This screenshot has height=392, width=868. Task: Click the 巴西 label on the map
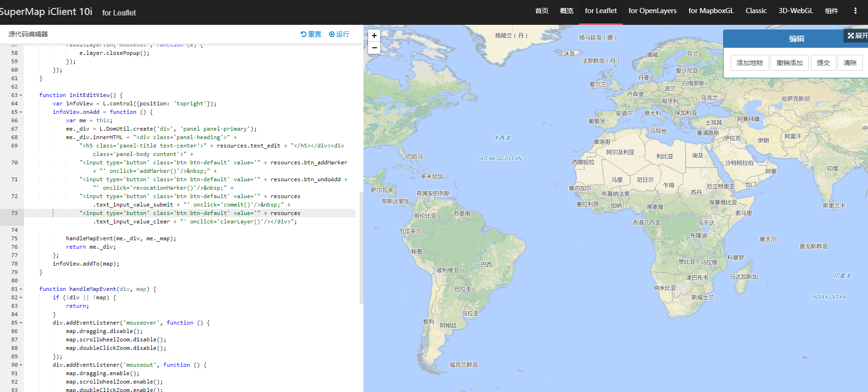486,265
